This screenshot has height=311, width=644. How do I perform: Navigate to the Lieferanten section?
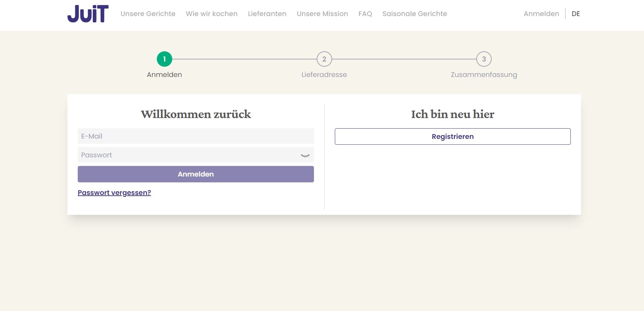click(x=267, y=14)
